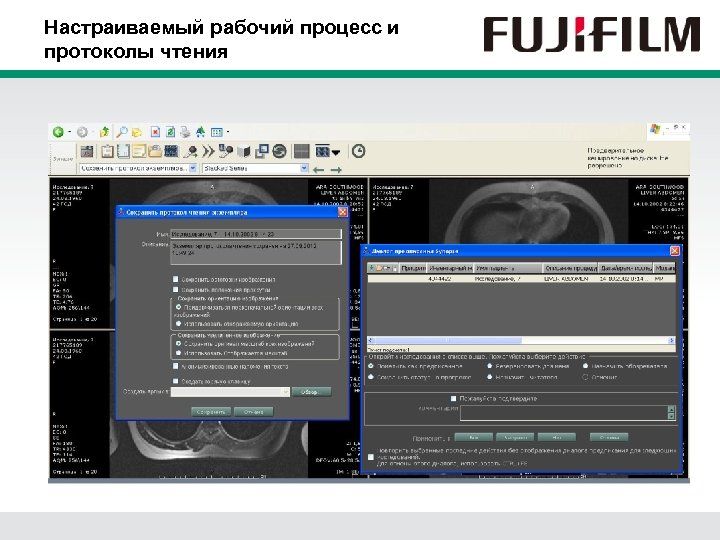Open the small dropdown beside Back arrow
Screen dimensions: 720x540
pos(69,132)
